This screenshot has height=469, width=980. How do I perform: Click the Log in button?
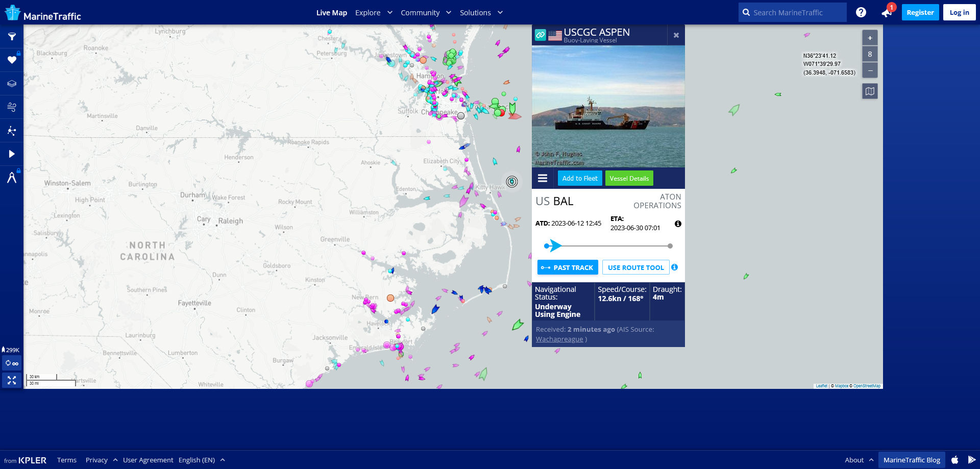point(959,12)
